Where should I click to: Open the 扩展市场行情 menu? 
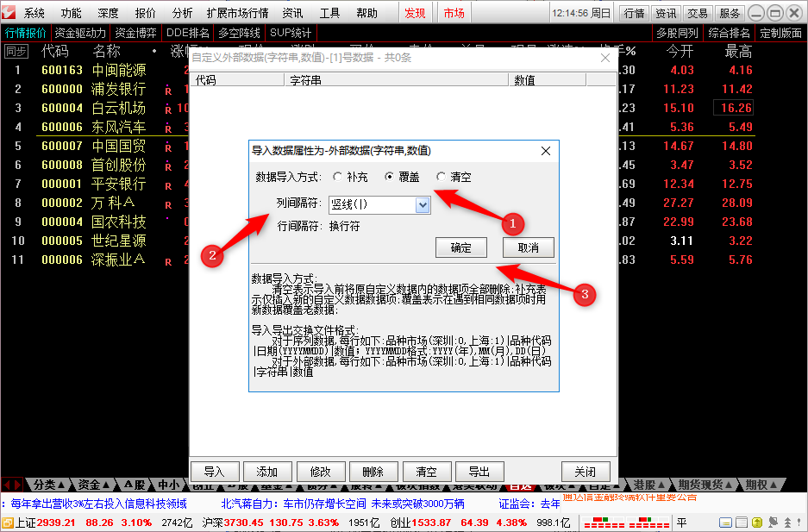point(237,13)
